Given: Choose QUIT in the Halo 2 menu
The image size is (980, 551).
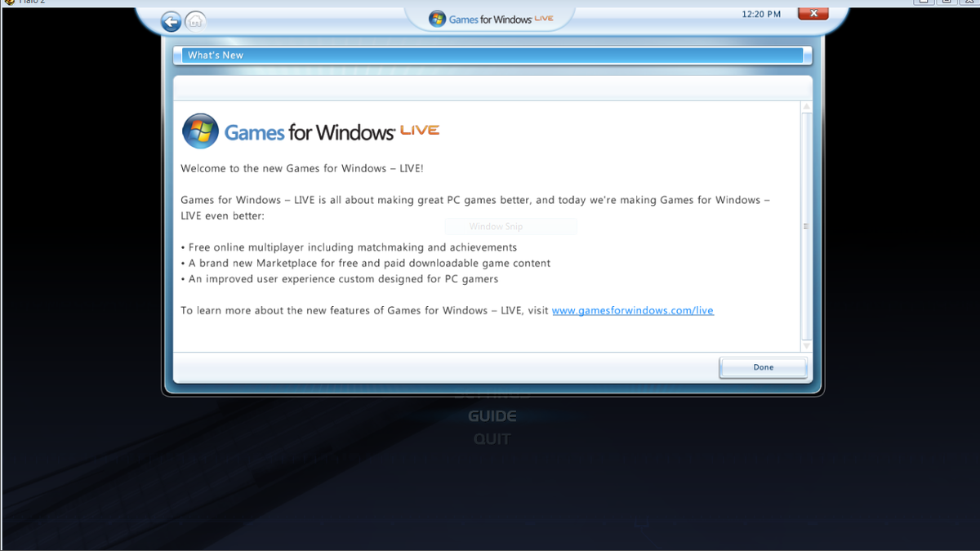Looking at the screenshot, I should coord(492,439).
